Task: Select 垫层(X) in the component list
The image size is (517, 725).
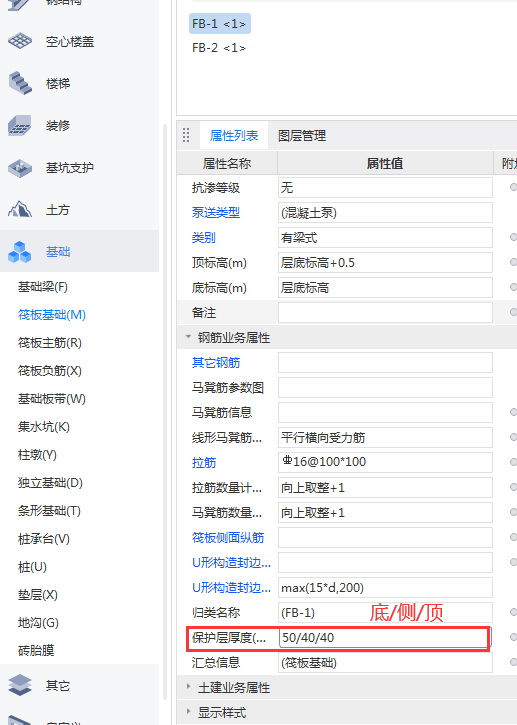Action: click(37, 595)
